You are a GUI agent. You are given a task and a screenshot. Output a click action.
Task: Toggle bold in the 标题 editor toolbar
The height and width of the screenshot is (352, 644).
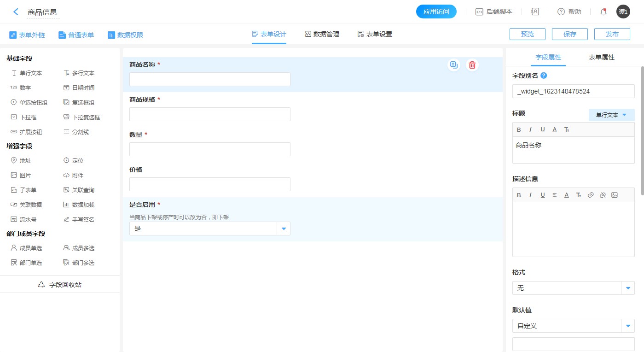click(519, 130)
